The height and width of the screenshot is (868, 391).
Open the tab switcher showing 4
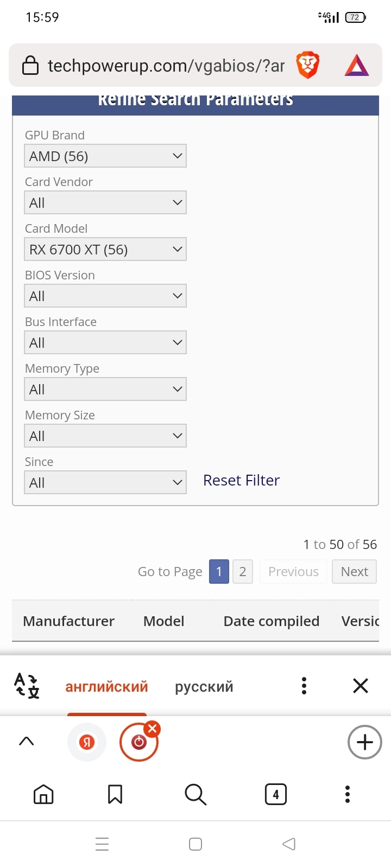pyautogui.click(x=276, y=794)
